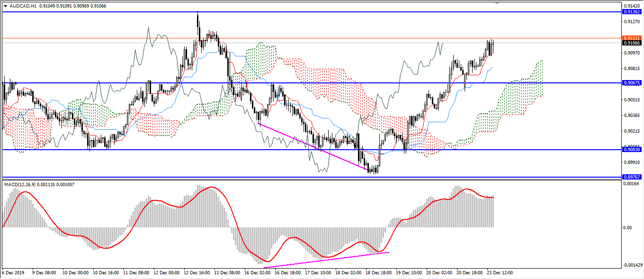
Task: Click the 16 Dec 02:00 time label
Action: pyautogui.click(x=258, y=273)
